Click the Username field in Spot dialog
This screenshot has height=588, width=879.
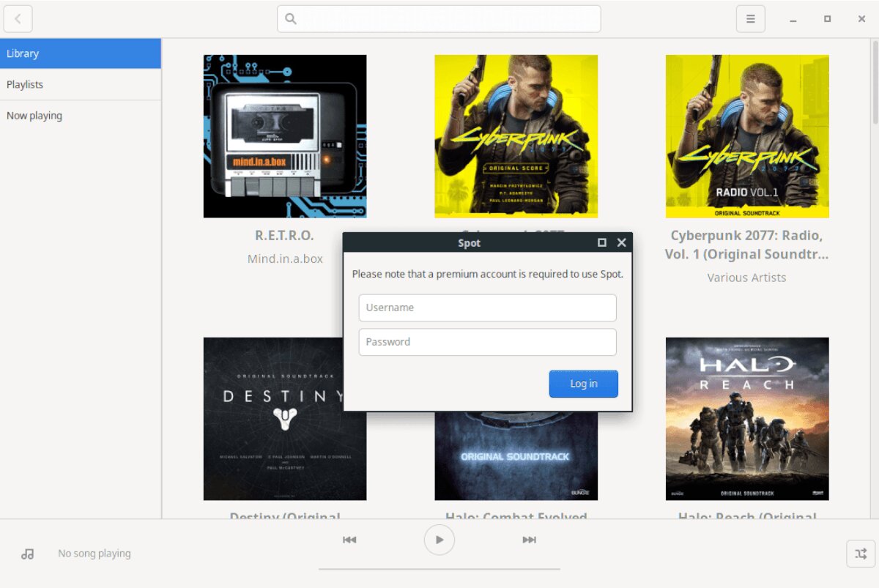[487, 308]
